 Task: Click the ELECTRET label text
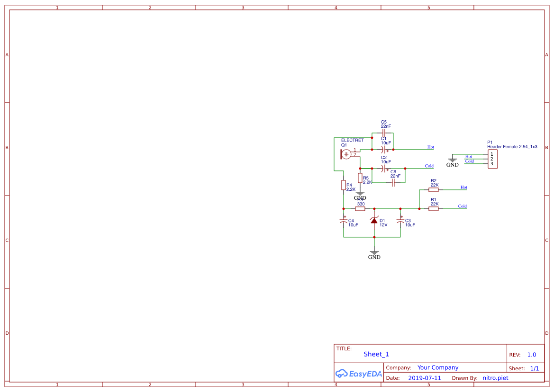[352, 141]
